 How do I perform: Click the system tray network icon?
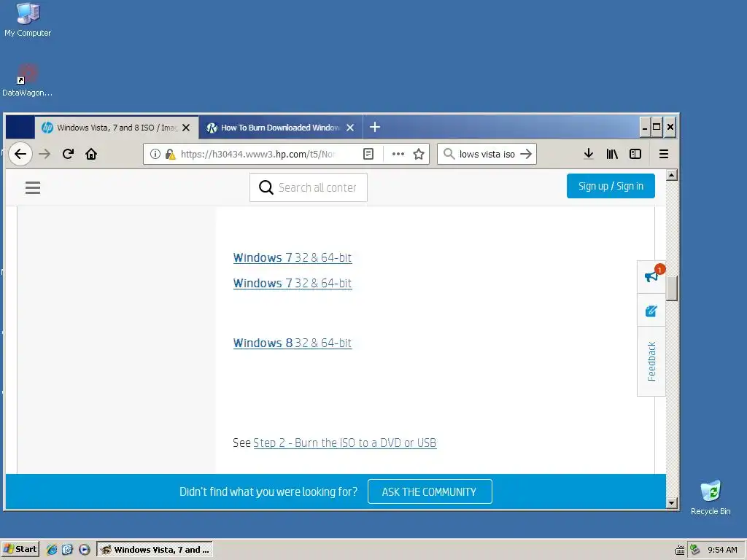click(x=695, y=550)
